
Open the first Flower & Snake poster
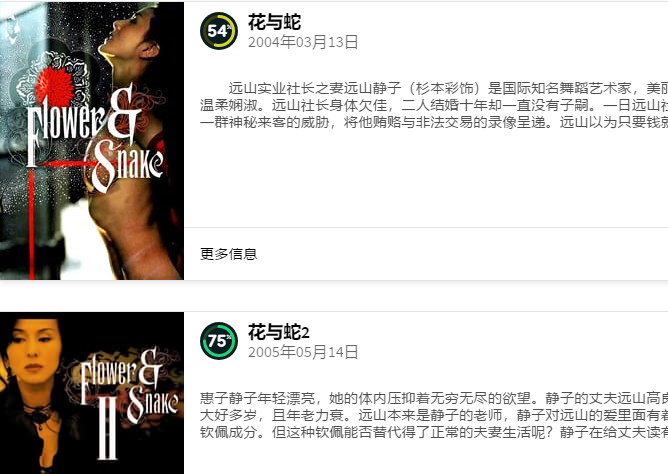(x=92, y=141)
